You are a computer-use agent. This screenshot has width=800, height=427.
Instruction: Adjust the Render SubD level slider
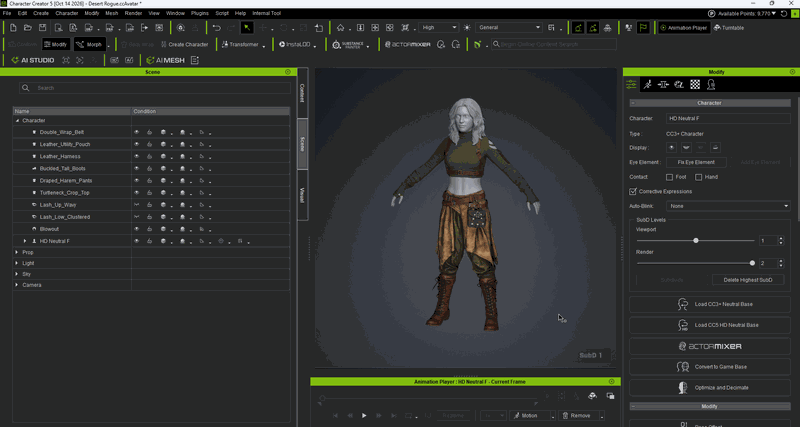coord(752,263)
